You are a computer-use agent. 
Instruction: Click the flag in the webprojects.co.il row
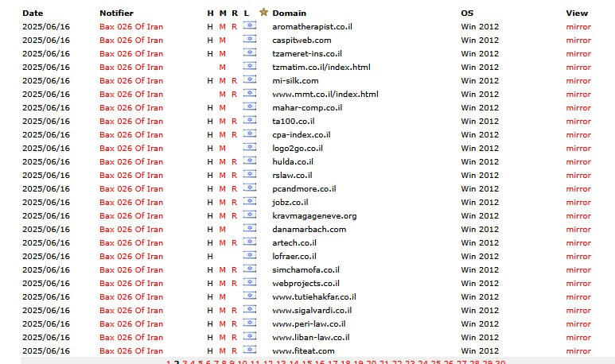pyautogui.click(x=250, y=282)
